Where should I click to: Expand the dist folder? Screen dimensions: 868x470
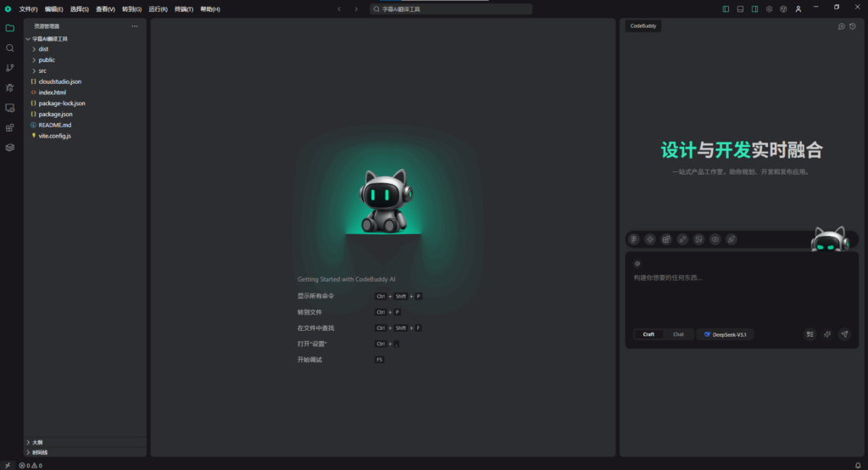click(43, 49)
